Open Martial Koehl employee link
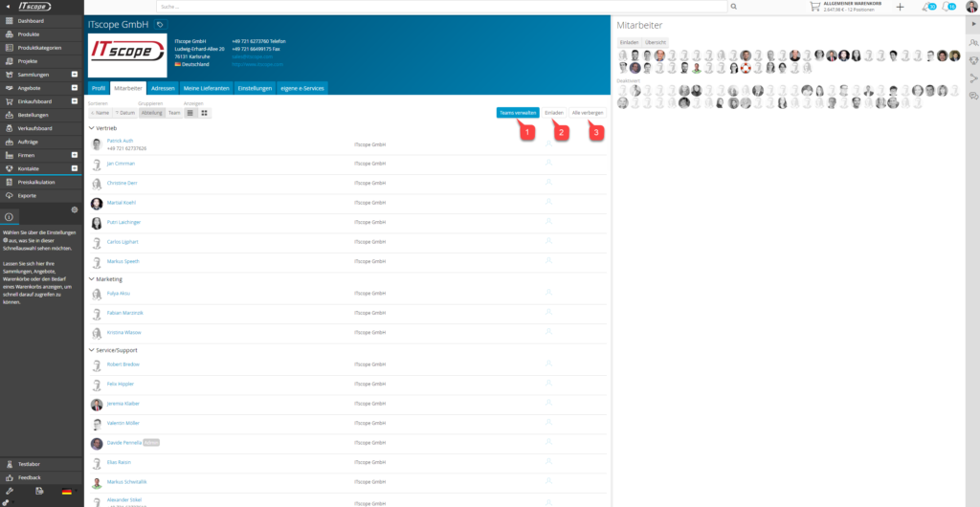 (x=122, y=202)
